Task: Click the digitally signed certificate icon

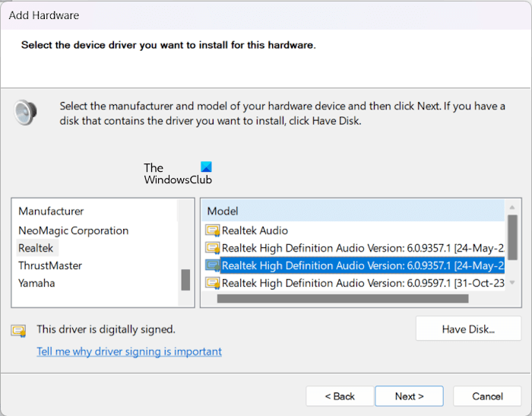Action: point(18,330)
